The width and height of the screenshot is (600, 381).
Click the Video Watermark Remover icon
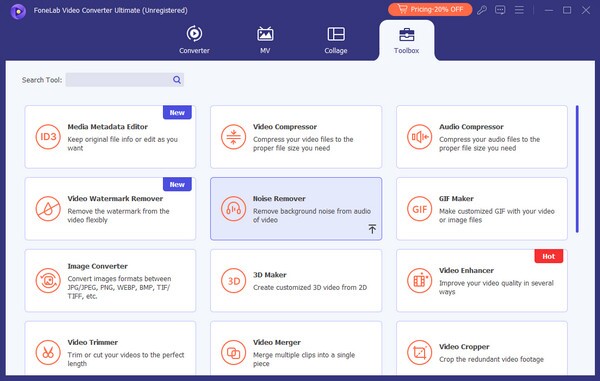(x=48, y=209)
